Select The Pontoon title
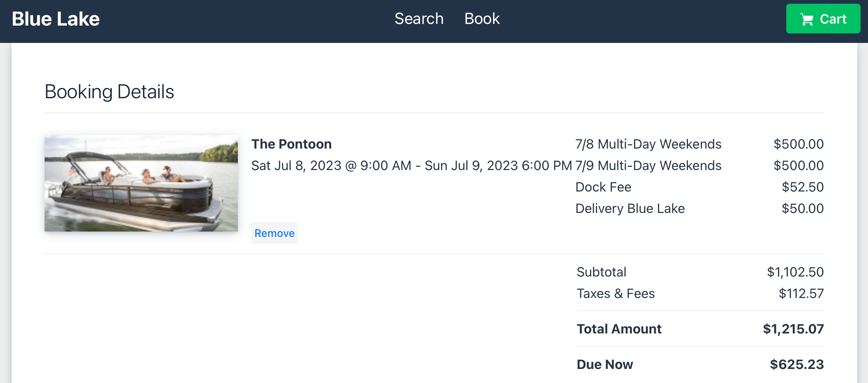This screenshot has width=868, height=383. (x=292, y=144)
